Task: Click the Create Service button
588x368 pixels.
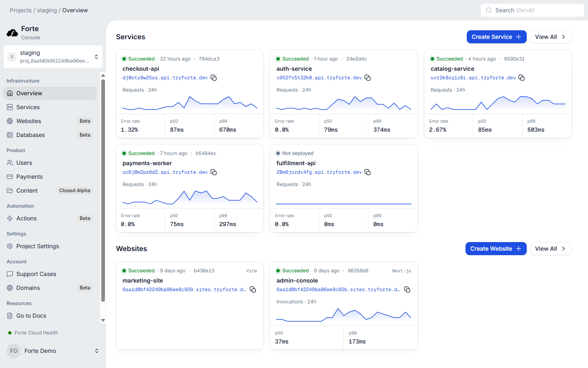Action: click(x=497, y=37)
